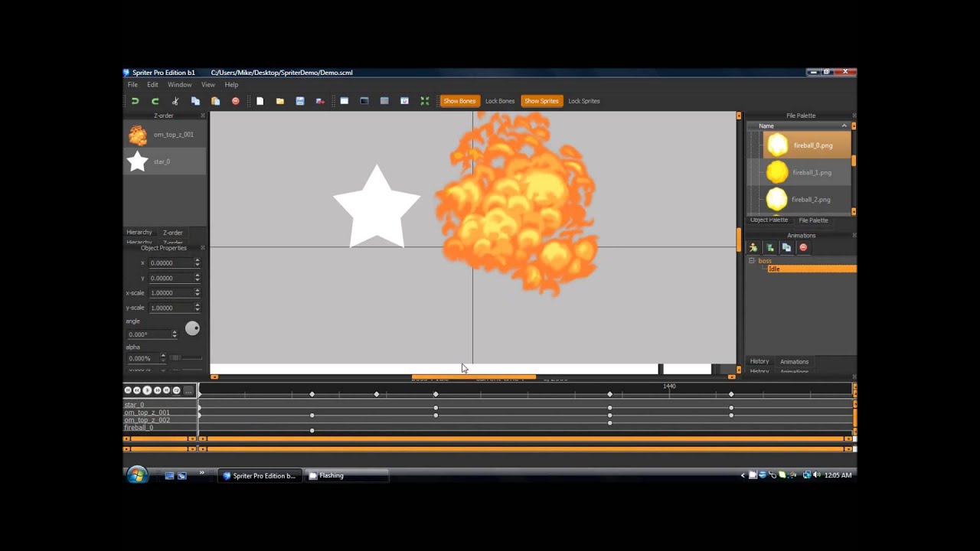Jump to timeline start button
This screenshot has width=980, height=551.
point(128,390)
